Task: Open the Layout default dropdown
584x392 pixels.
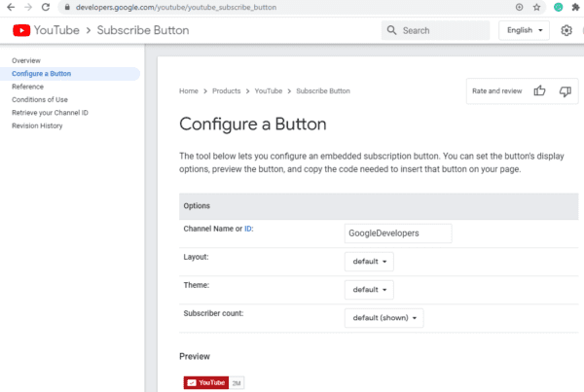Action: click(x=369, y=262)
